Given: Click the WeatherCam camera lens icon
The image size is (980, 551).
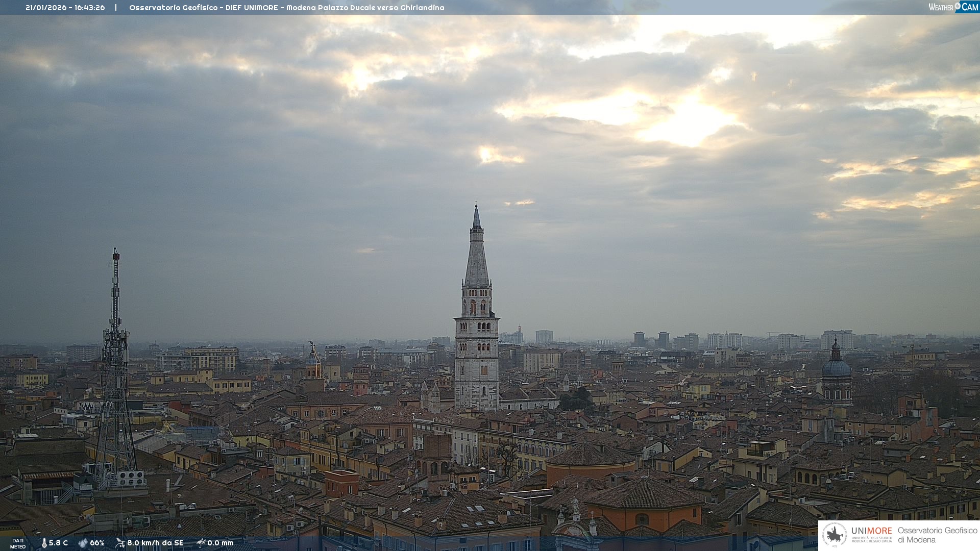Looking at the screenshot, I should click(958, 6).
